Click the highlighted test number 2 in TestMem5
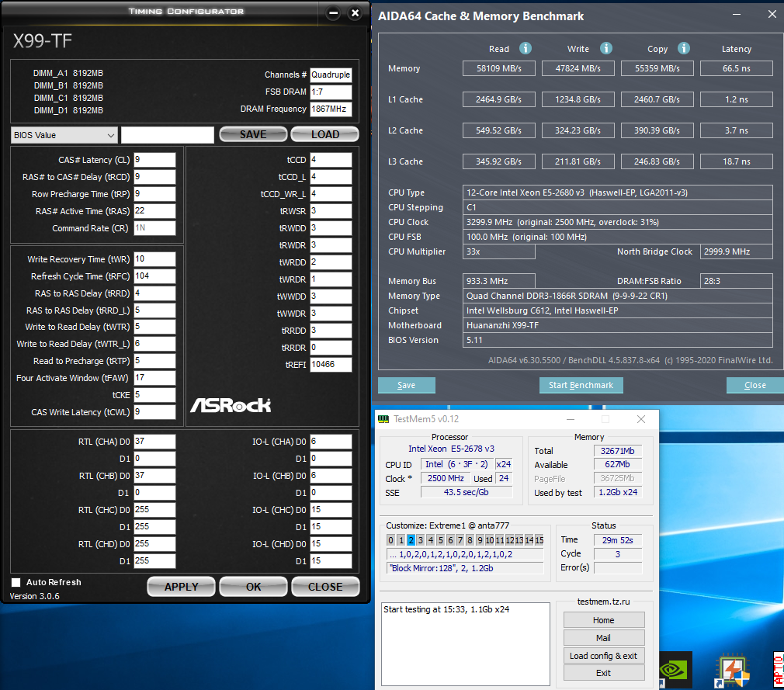Image resolution: width=784 pixels, height=690 pixels. (411, 540)
